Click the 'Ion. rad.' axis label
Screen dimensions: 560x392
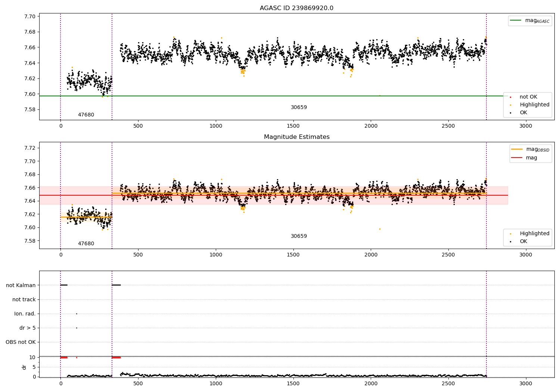tap(25, 314)
